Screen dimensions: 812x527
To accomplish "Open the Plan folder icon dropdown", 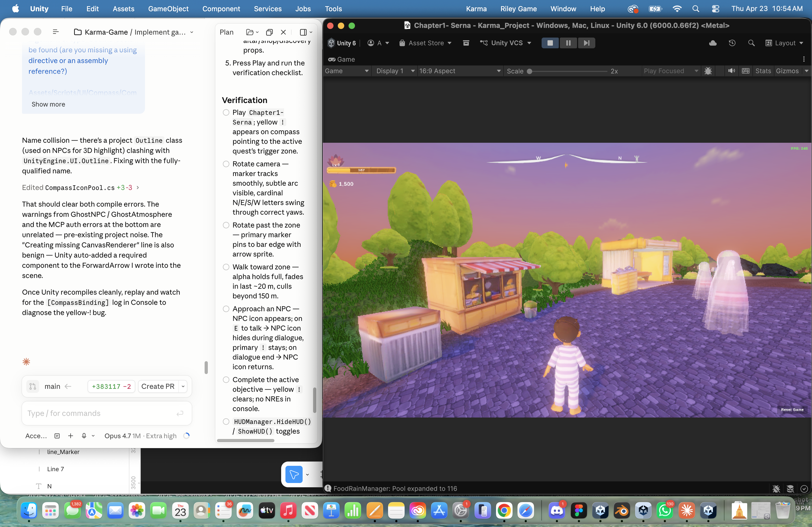I will pyautogui.click(x=252, y=32).
